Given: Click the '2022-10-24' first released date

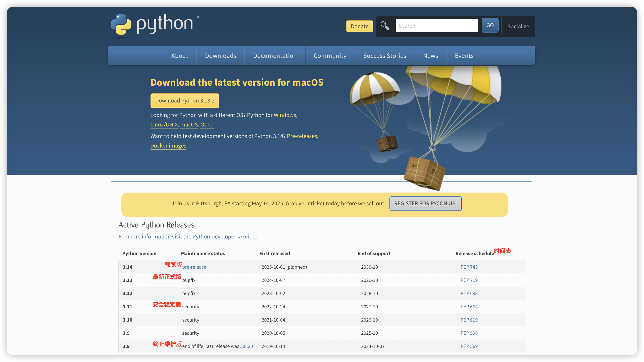Looking at the screenshot, I should coord(273,307).
